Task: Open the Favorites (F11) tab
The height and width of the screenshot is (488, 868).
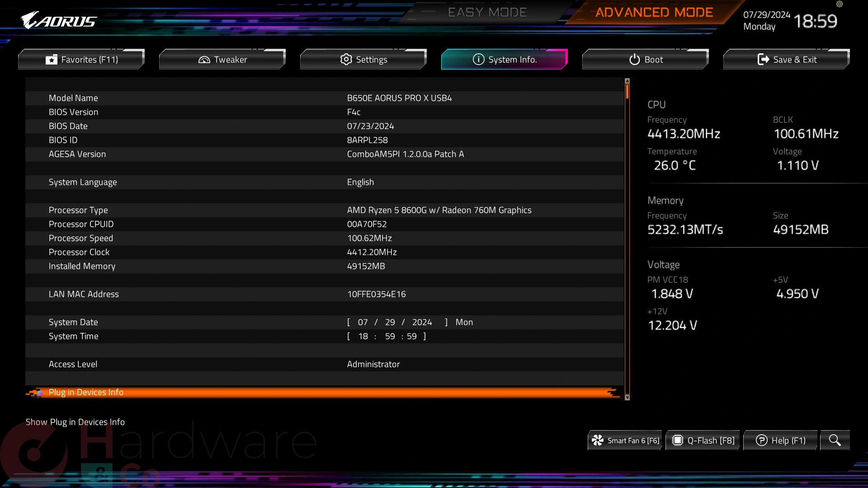Action: [x=81, y=60]
